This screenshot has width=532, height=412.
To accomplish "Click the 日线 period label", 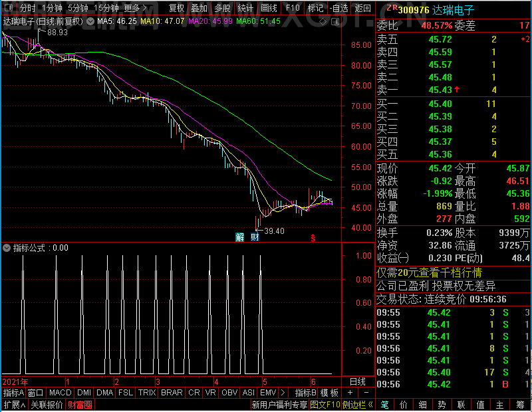I will (358, 382).
